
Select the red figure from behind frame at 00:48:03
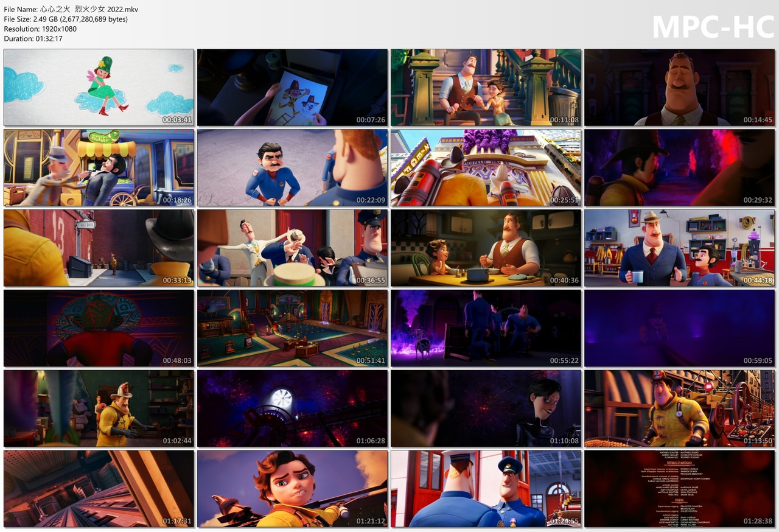point(99,328)
